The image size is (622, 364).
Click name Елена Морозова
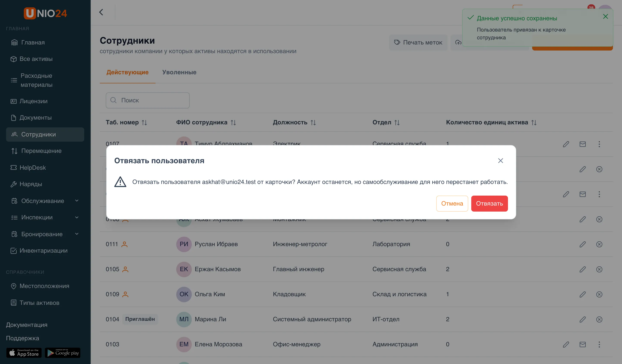click(x=218, y=344)
